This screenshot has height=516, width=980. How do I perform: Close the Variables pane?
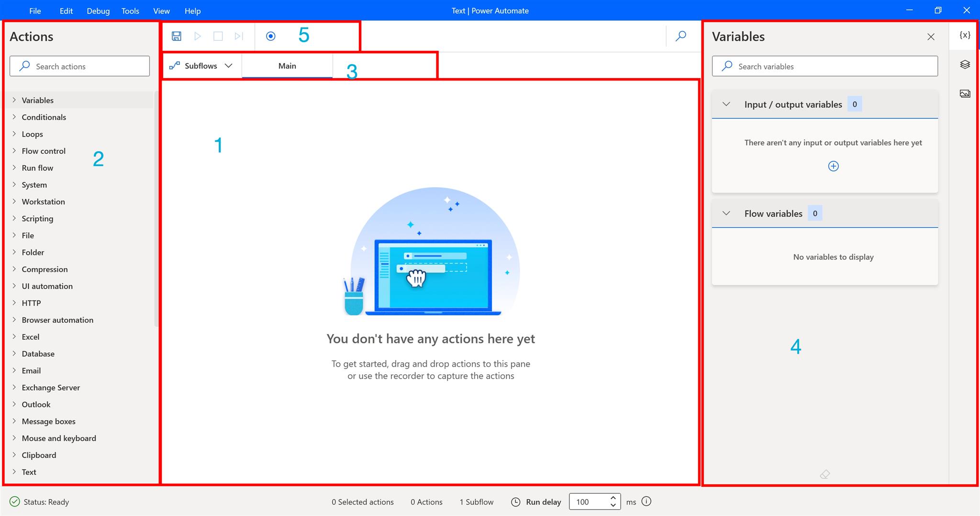pyautogui.click(x=931, y=37)
